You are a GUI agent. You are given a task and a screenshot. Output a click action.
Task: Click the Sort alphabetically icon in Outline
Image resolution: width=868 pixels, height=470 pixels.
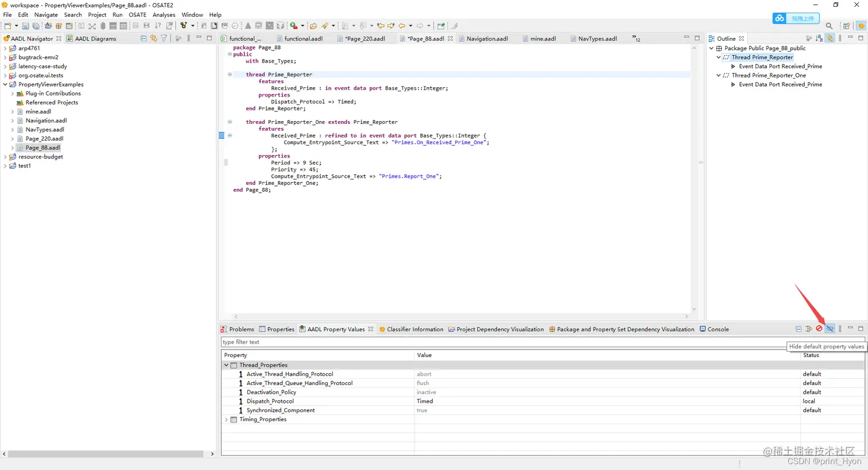pos(819,38)
